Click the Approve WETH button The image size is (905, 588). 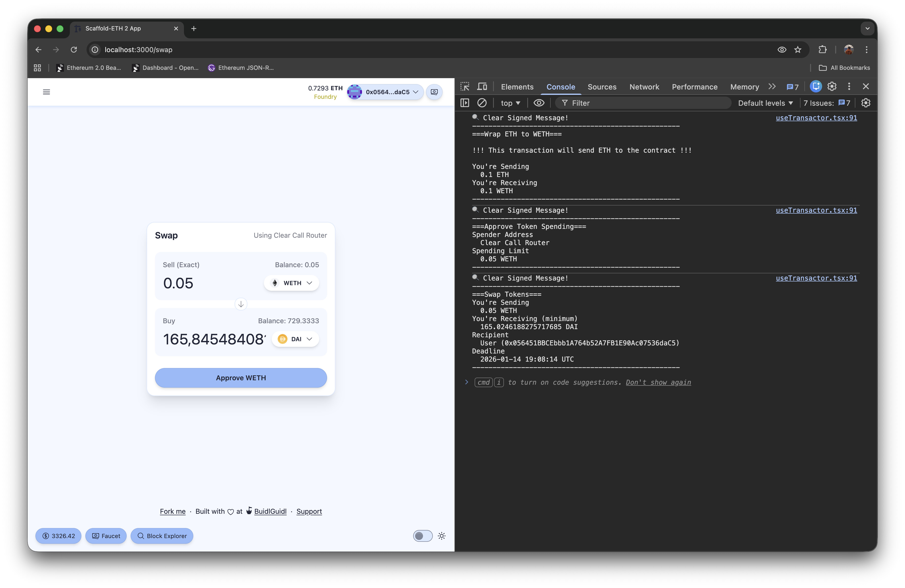click(x=241, y=378)
